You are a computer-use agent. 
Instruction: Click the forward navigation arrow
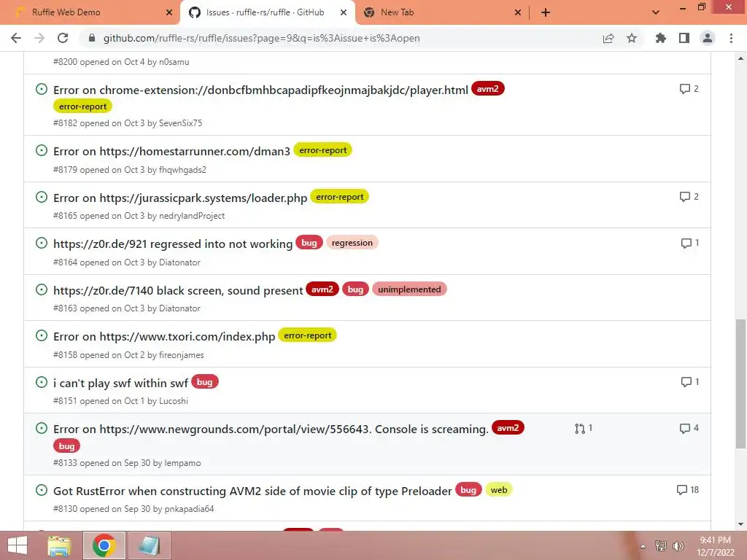[39, 38]
